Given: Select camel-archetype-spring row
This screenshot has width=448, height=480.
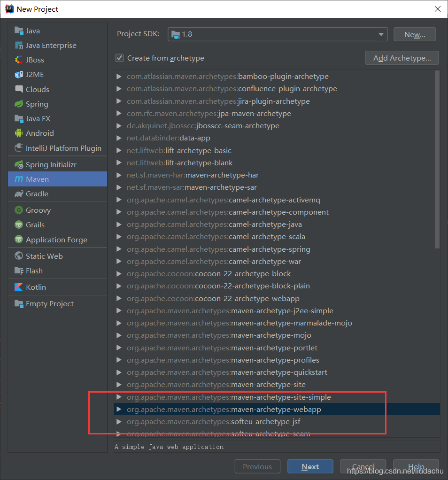Looking at the screenshot, I should click(277, 249).
